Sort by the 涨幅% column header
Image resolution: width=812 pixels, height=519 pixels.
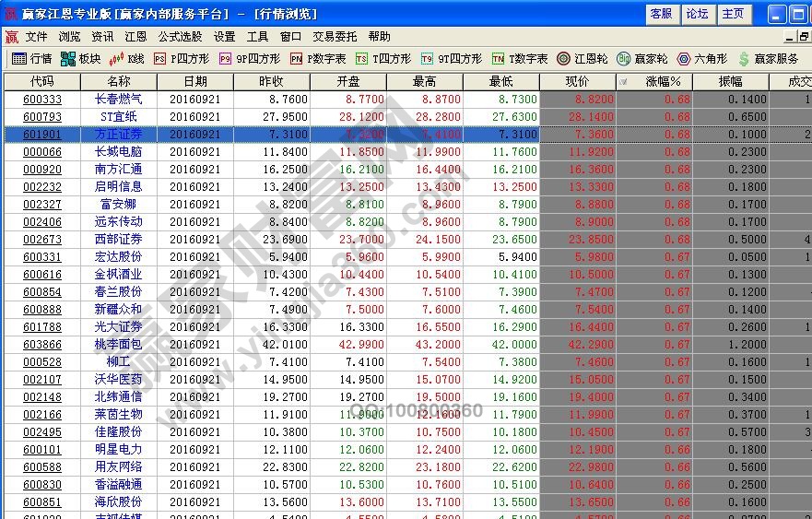[x=662, y=81]
